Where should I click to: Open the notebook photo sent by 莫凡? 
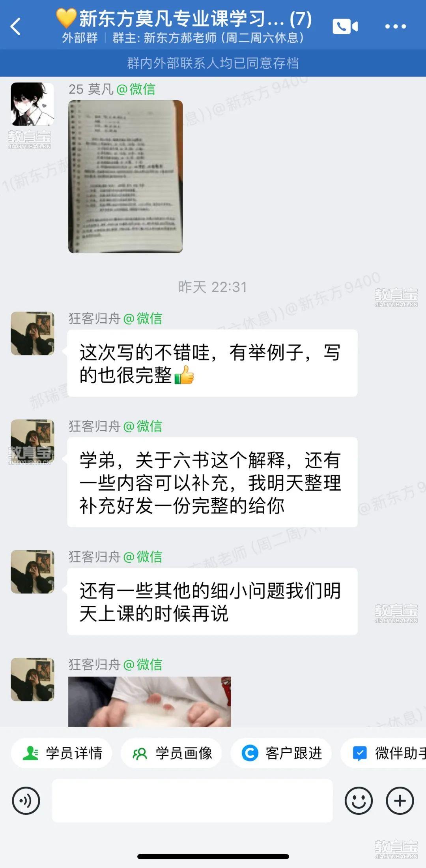[125, 177]
